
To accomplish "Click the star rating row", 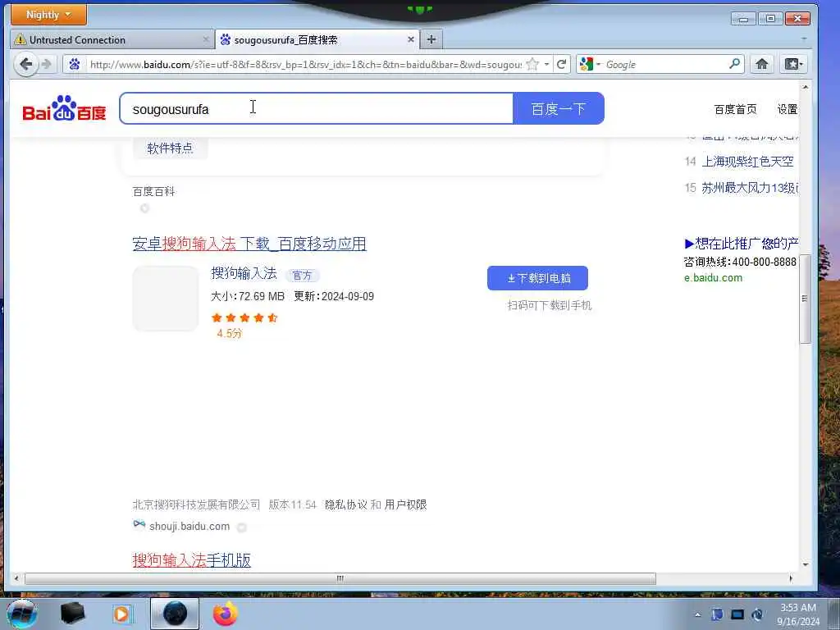I will tap(244, 317).
